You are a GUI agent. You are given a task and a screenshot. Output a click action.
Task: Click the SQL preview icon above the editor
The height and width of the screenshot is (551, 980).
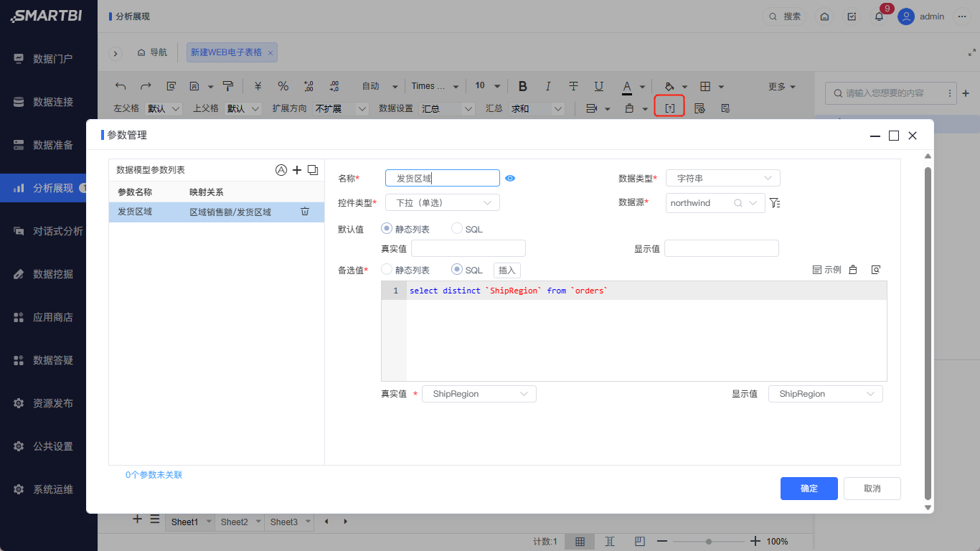pos(876,270)
